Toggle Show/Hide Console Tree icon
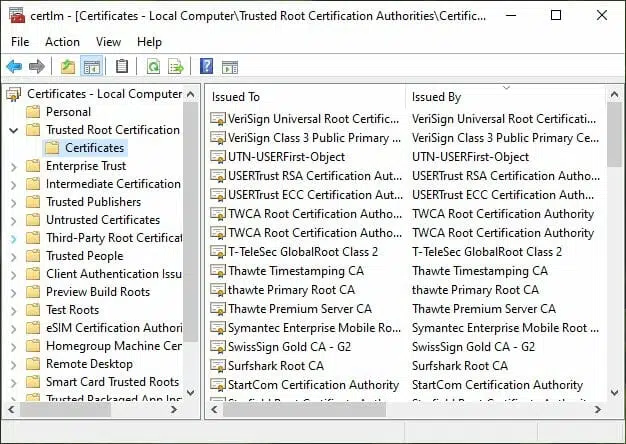The image size is (626, 444). tap(92, 66)
